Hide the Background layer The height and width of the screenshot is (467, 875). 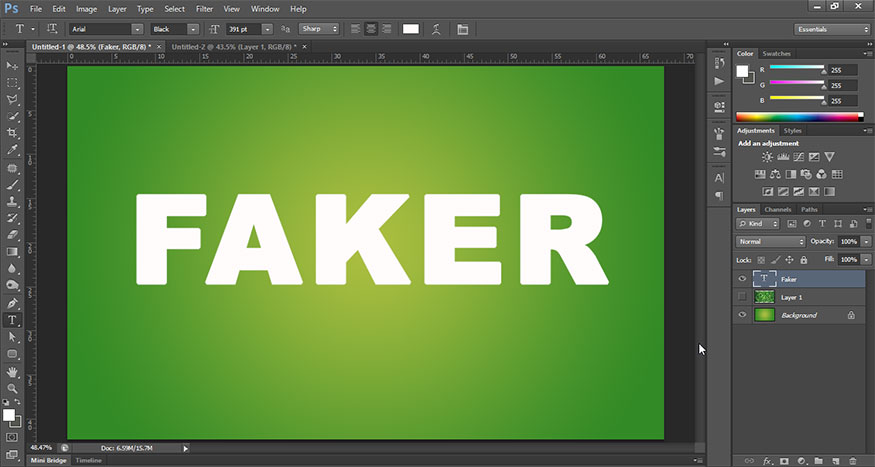tap(742, 315)
